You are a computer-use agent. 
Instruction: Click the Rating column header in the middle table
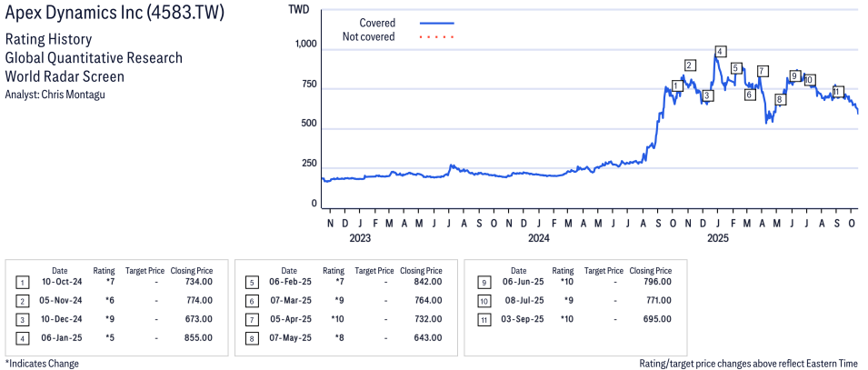tap(334, 270)
